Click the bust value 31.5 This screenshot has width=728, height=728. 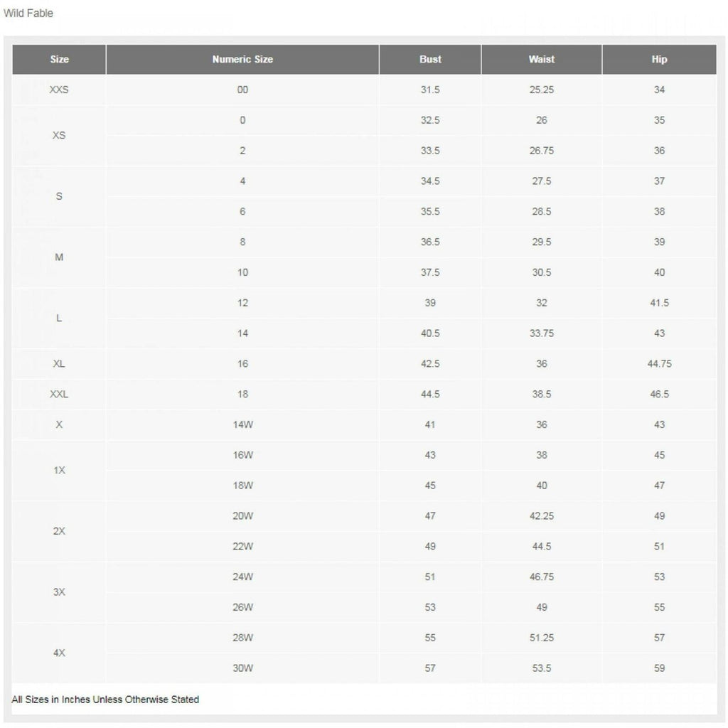point(430,90)
